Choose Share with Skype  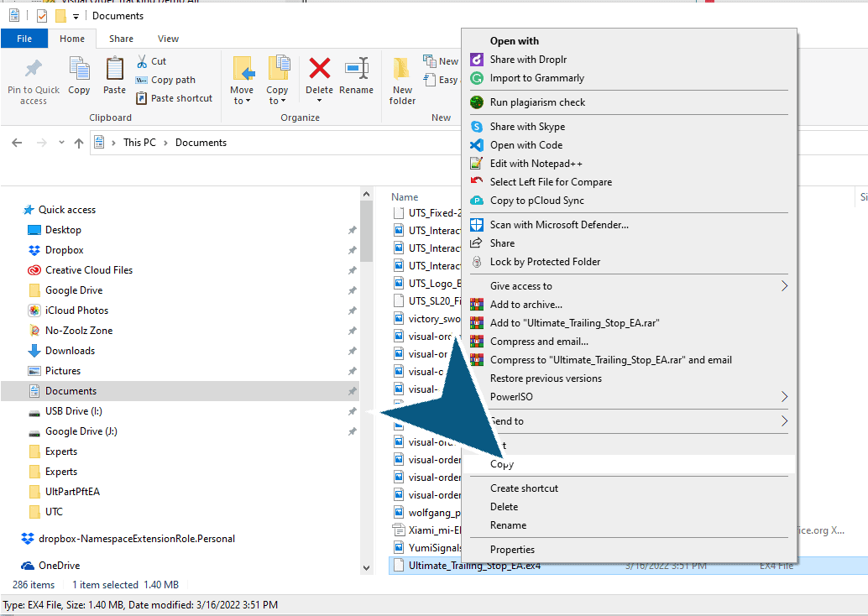pos(527,127)
